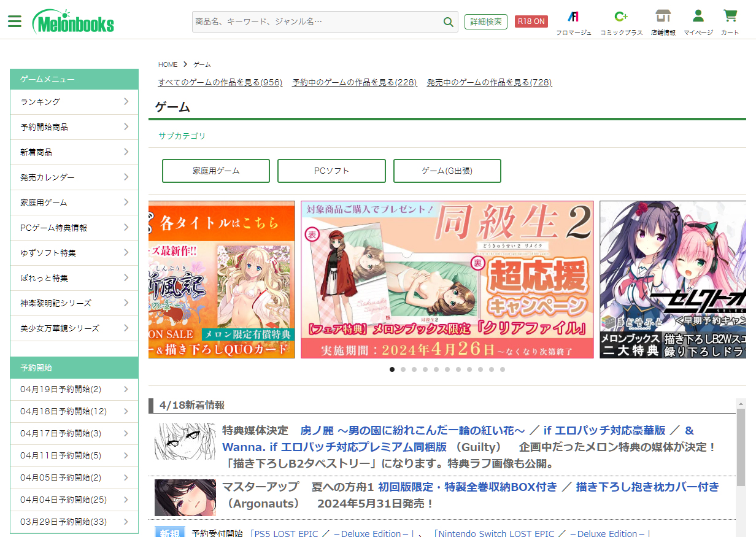Expand the 発売カレンダー sidebar item

[74, 177]
